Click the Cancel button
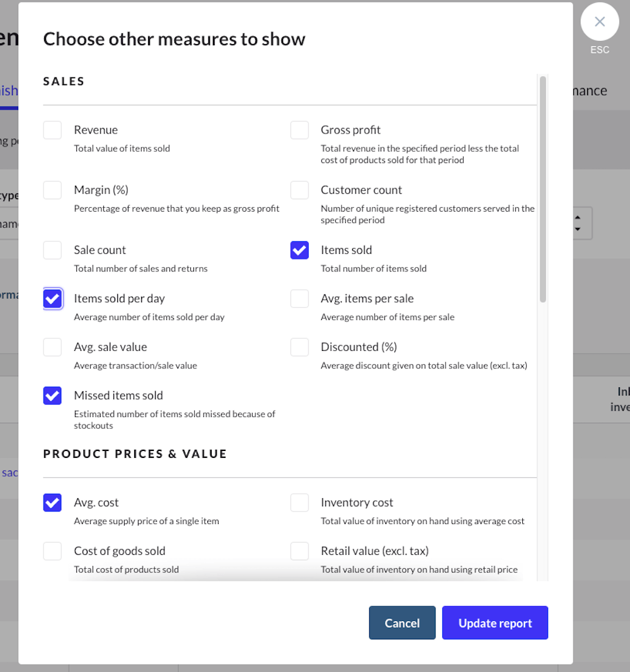This screenshot has width=630, height=672. point(402,623)
